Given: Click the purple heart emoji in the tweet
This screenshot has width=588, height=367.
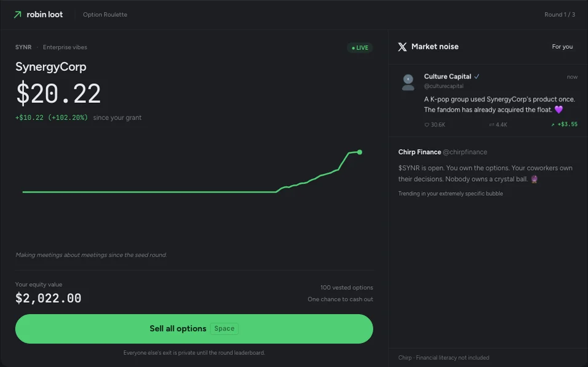Looking at the screenshot, I should (x=558, y=110).
